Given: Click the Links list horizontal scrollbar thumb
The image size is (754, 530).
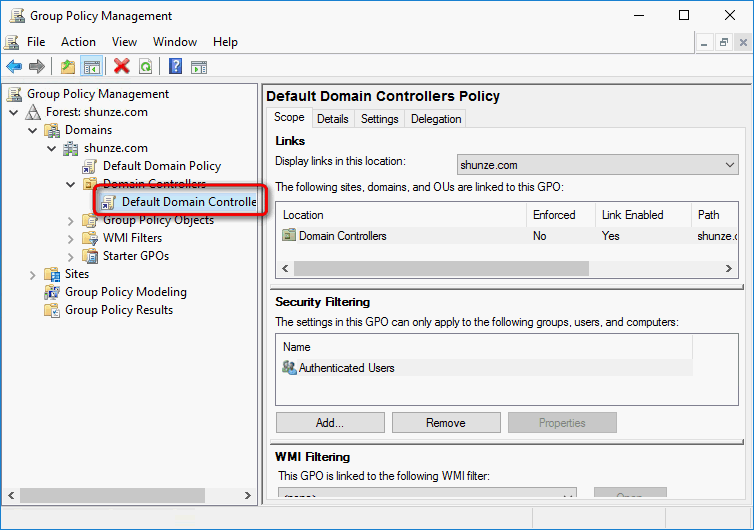Looking at the screenshot, I should [x=441, y=268].
